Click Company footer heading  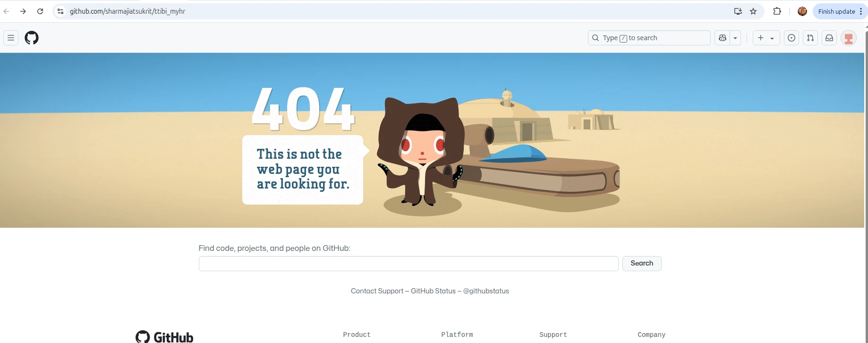[x=651, y=334]
